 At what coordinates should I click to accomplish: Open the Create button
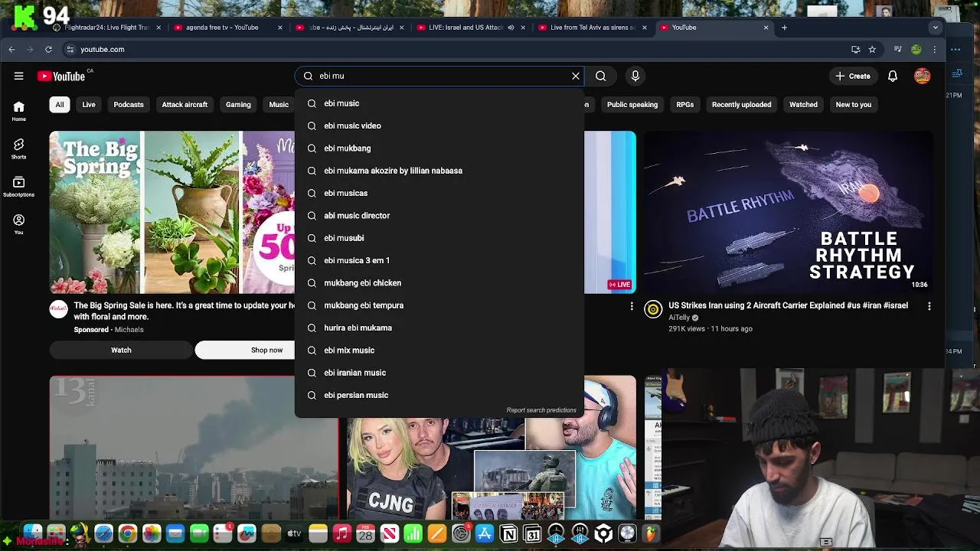point(852,76)
